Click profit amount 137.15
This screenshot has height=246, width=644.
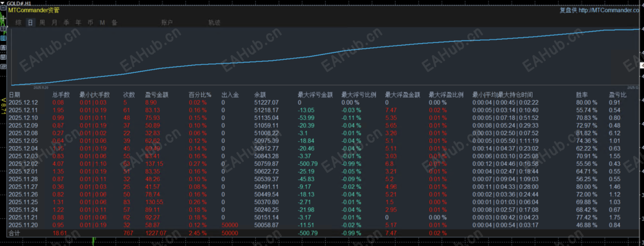pos(154,164)
